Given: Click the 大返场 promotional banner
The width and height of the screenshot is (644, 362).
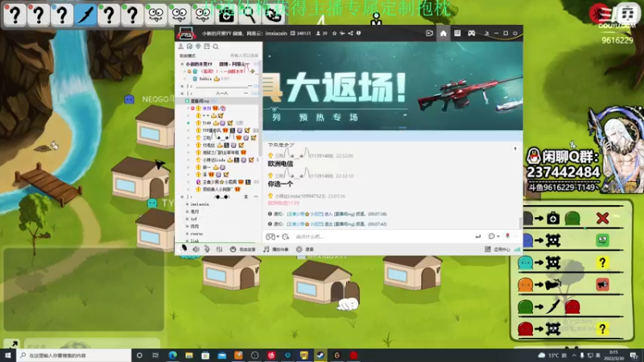Looking at the screenshot, I should (393, 86).
